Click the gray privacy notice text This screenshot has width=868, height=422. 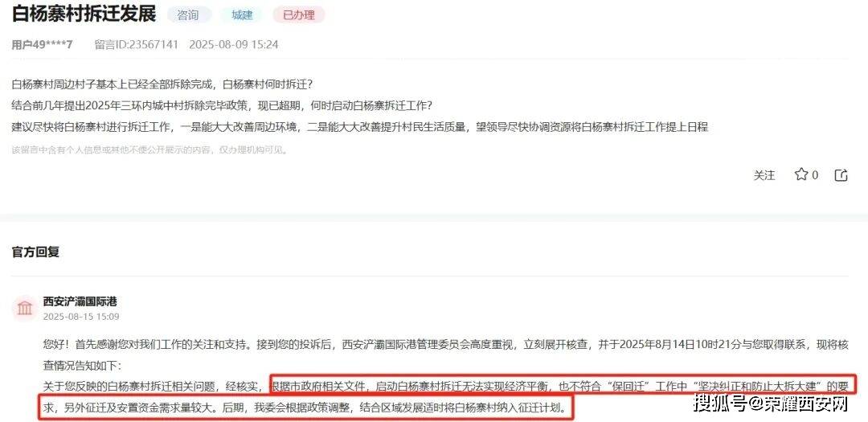(150, 150)
